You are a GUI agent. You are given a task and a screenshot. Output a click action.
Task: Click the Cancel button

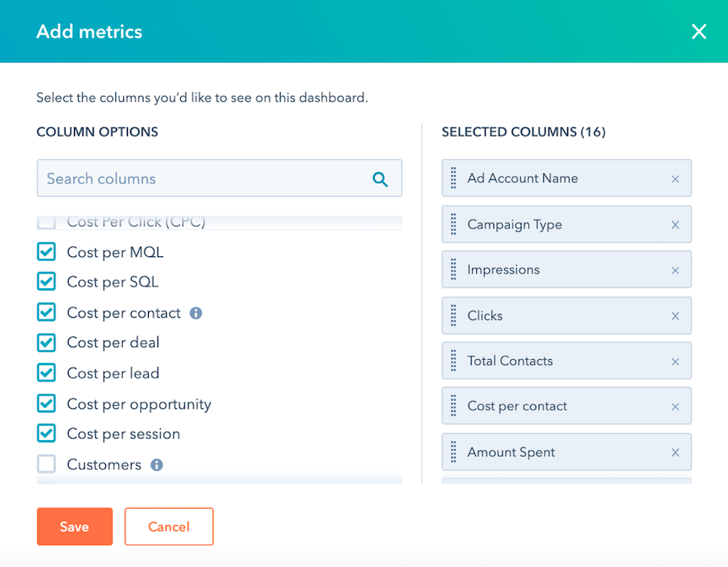pos(168,526)
